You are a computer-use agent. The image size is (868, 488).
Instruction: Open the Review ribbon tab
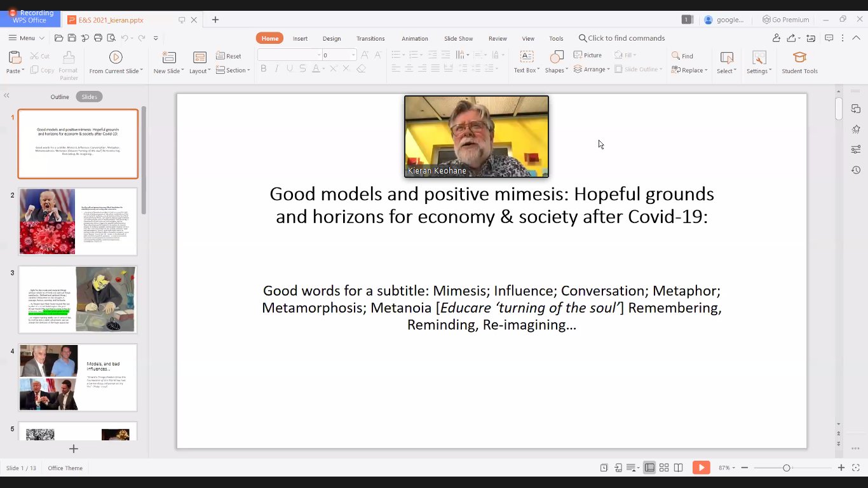tap(498, 39)
